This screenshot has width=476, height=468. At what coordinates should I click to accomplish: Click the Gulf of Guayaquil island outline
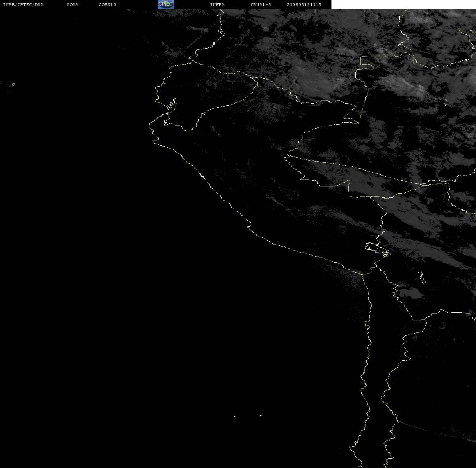click(172, 104)
